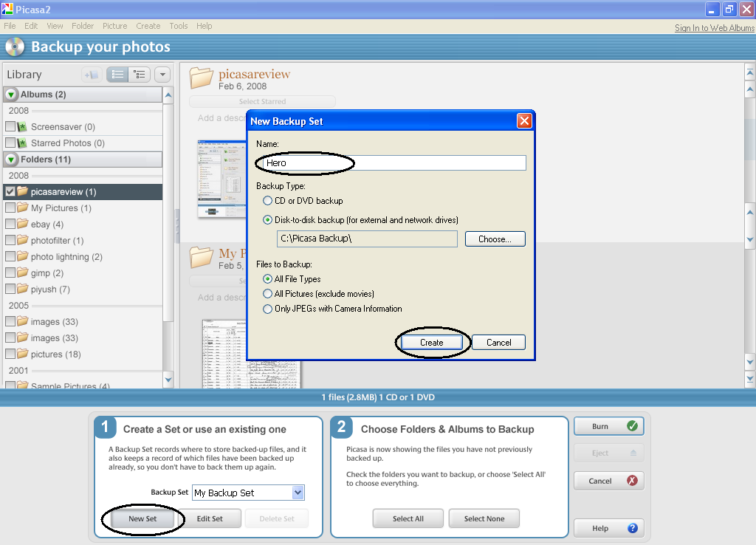The width and height of the screenshot is (756, 545).
Task: Select Only JPEGs with Camera Information
Action: pyautogui.click(x=267, y=309)
